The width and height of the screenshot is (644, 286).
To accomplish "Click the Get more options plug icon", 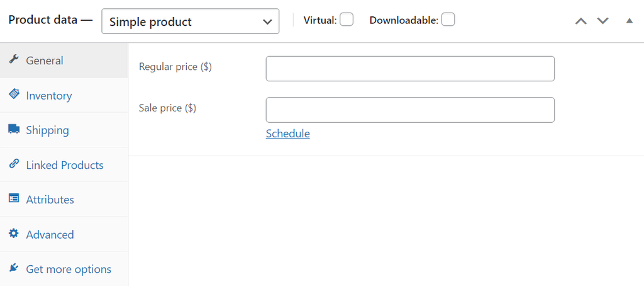I will point(14,268).
